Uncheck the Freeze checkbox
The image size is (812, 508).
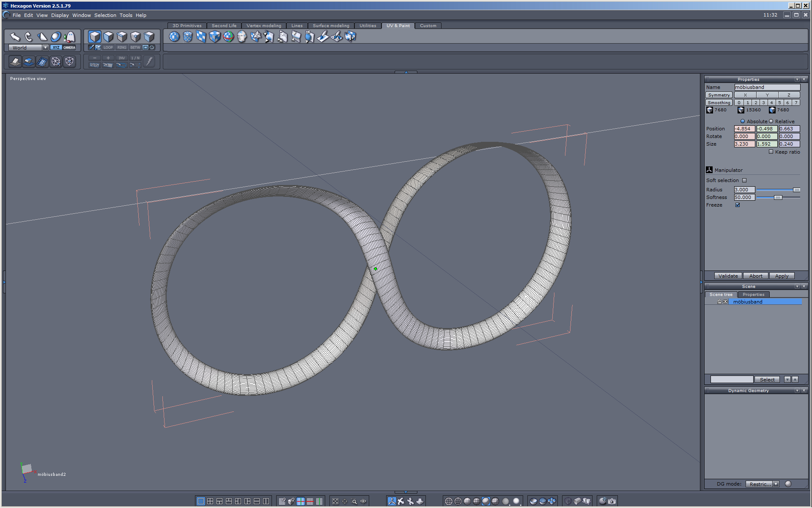738,205
